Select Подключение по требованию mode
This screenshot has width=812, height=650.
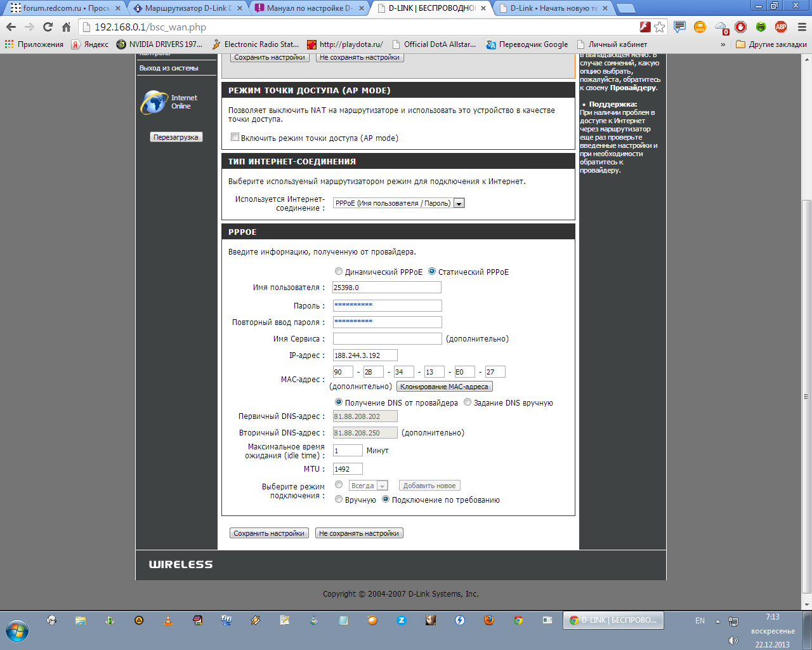(x=386, y=499)
